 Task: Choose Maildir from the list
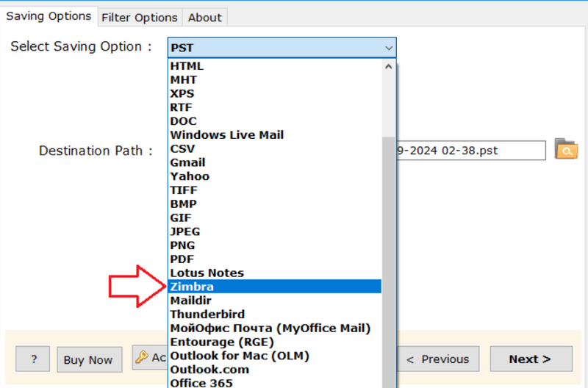click(275, 301)
